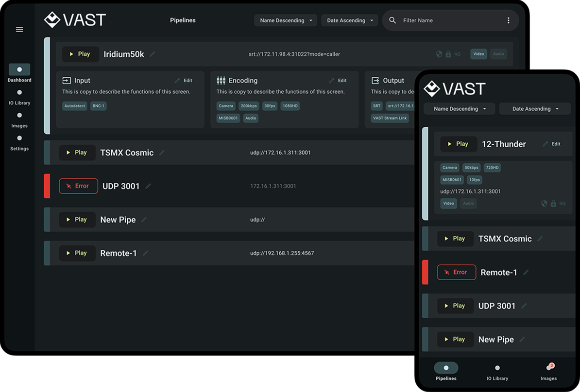Play the Remote-1 pipeline on tablet
580x392 pixels.
tap(77, 253)
